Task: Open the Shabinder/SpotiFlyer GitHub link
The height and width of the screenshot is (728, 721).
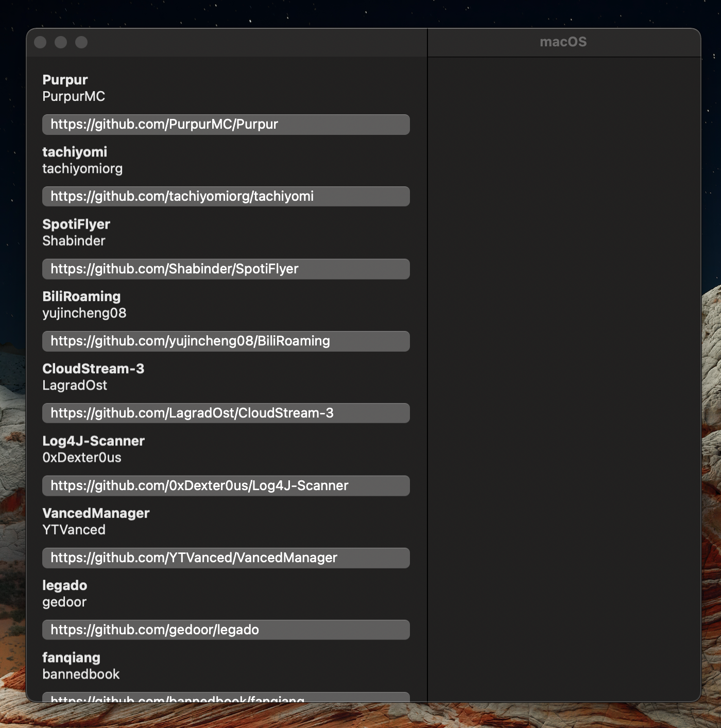Action: [226, 269]
